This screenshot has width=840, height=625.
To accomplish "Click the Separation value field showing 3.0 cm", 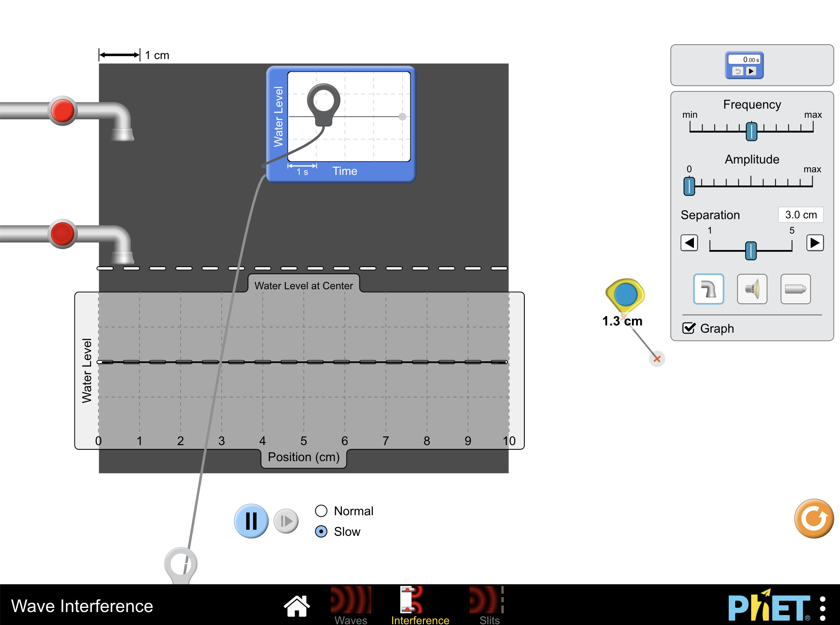I will click(x=800, y=215).
